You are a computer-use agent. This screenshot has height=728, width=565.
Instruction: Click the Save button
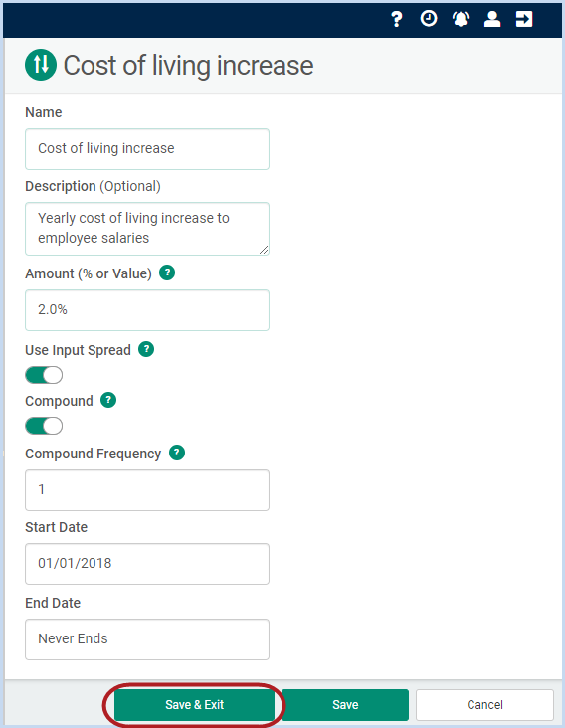pyautogui.click(x=345, y=705)
